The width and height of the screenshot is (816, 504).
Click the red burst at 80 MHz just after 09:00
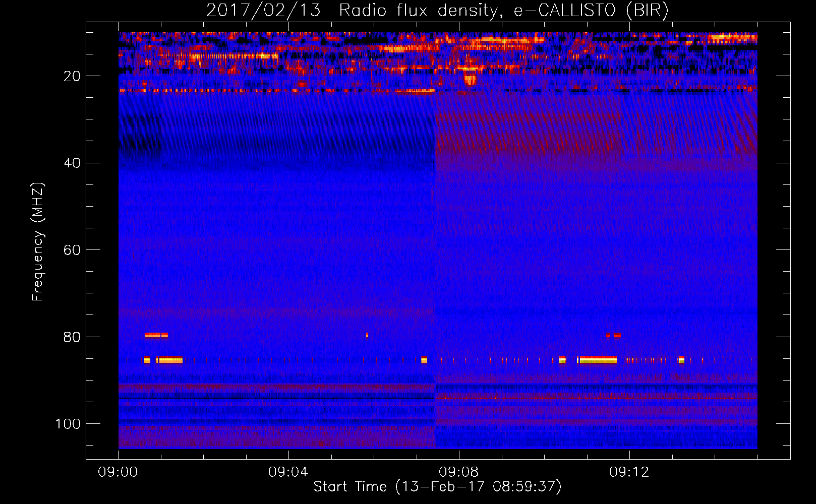tap(156, 335)
